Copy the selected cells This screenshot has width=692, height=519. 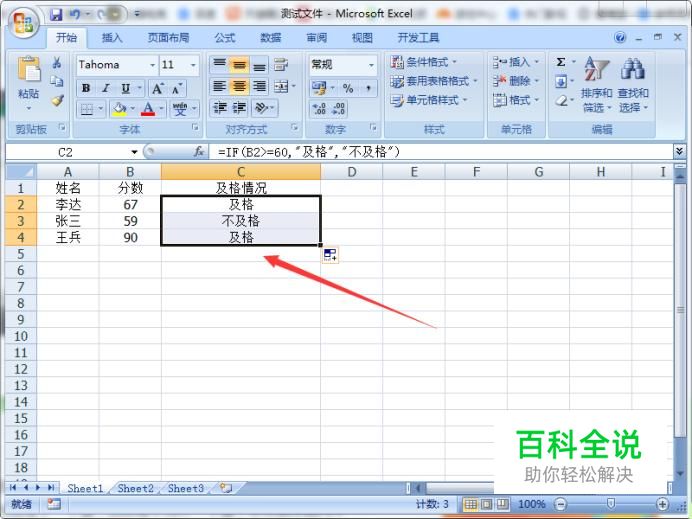(56, 81)
